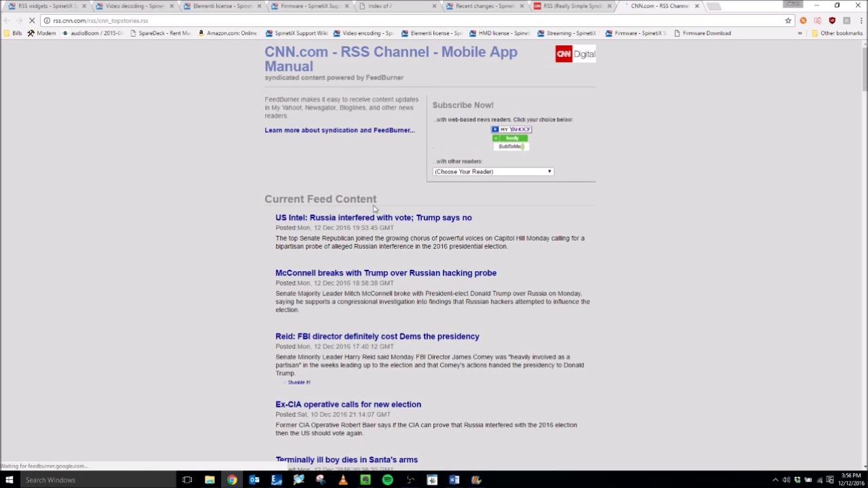Show more bookmarks overflow chevron
868x488 pixels.
[x=800, y=33]
